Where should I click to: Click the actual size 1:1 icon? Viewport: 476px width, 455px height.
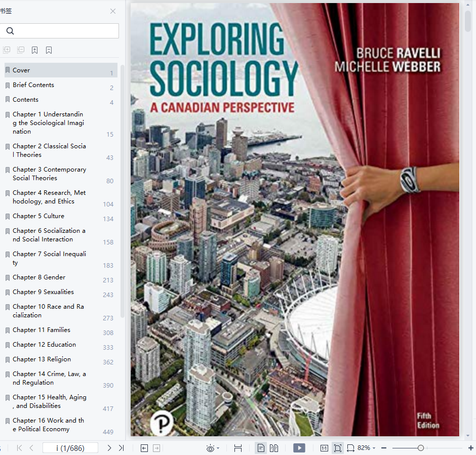(x=324, y=448)
